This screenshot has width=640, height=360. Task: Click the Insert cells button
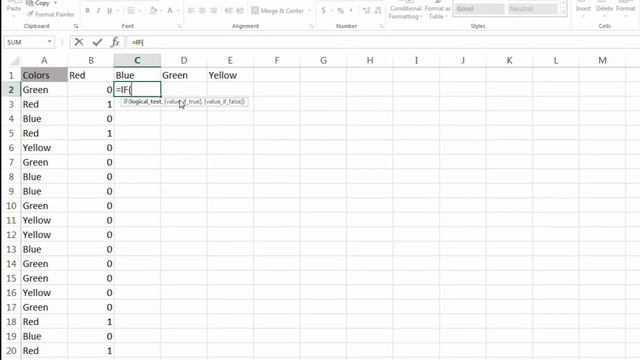coord(583,10)
